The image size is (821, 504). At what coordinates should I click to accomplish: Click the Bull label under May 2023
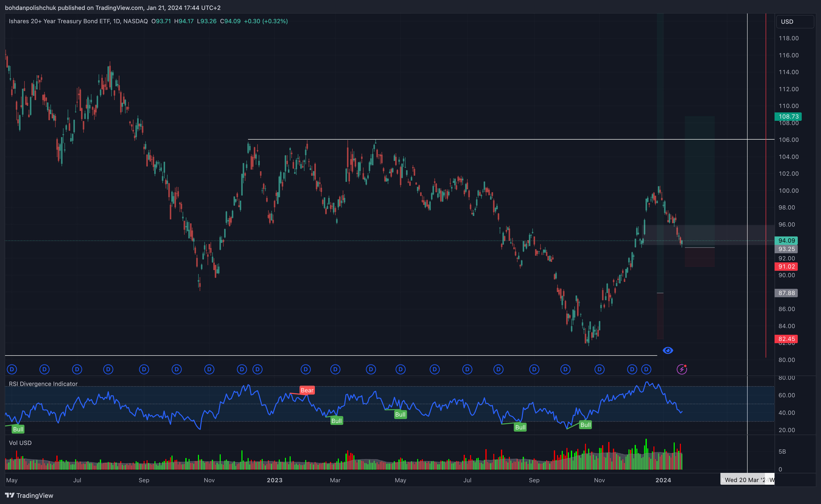click(x=400, y=415)
